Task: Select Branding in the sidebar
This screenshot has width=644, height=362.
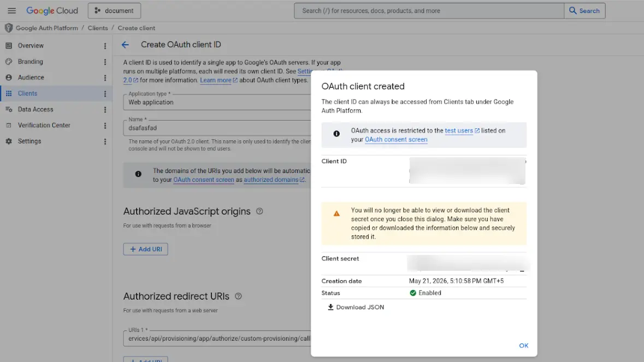Action: (x=30, y=62)
